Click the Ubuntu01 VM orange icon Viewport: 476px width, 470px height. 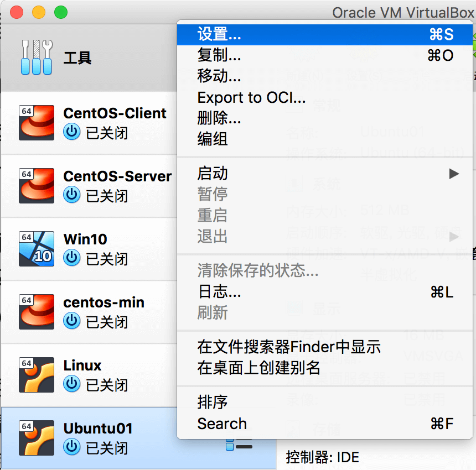(x=37, y=438)
